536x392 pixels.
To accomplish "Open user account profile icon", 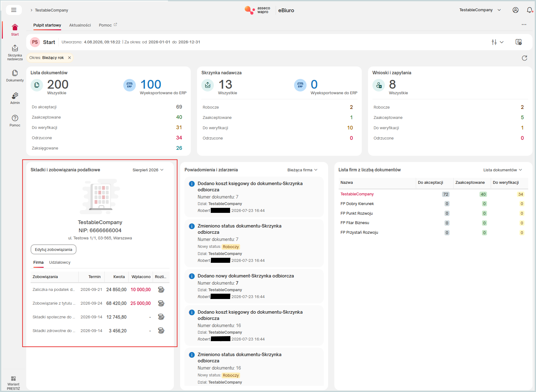I will (515, 10).
